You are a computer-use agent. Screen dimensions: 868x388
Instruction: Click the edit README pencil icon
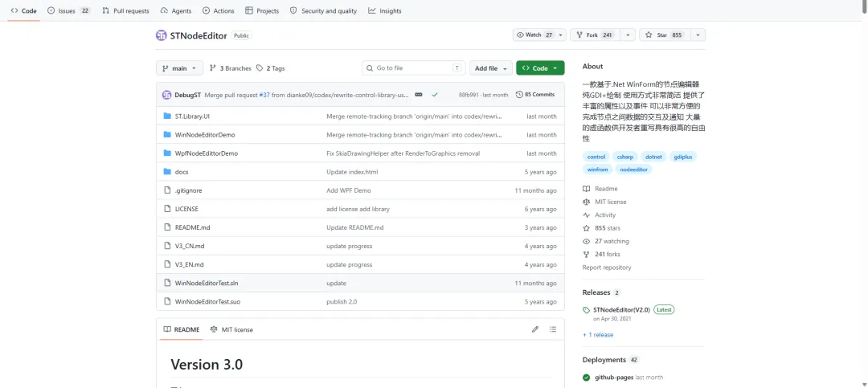[x=535, y=329]
